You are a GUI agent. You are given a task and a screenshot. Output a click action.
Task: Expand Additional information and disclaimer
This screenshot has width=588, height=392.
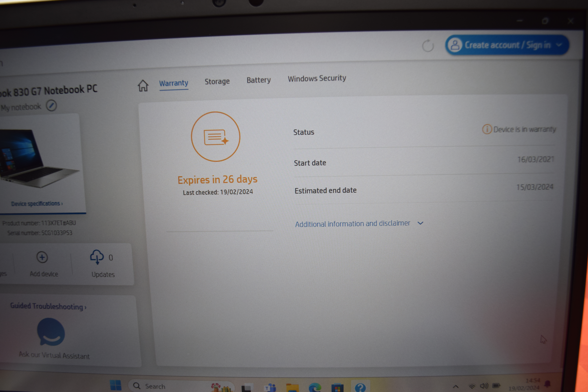[359, 224]
